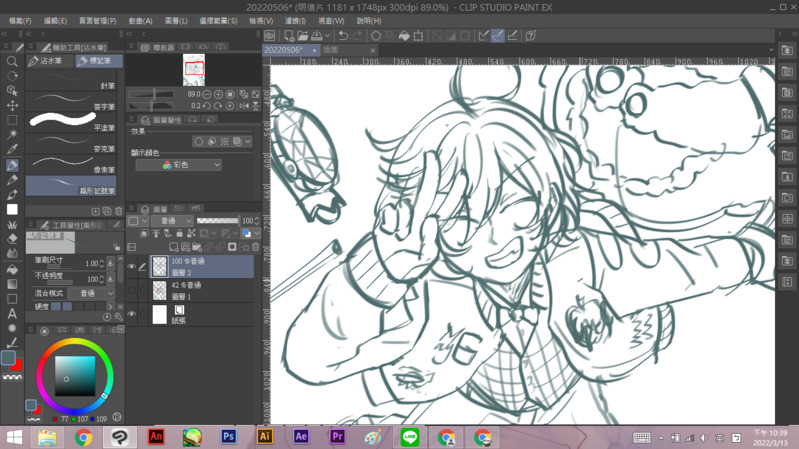The width and height of the screenshot is (799, 449).
Task: Toggle Snap to grid in command bar
Action: [512, 36]
